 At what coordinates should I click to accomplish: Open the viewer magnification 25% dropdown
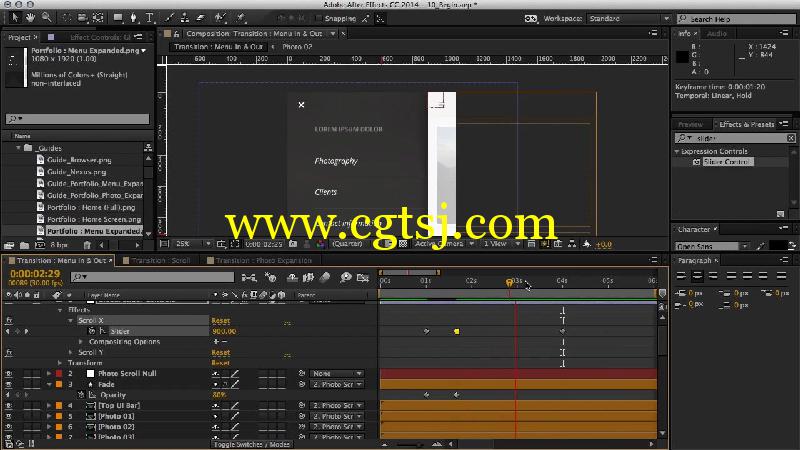pos(192,244)
